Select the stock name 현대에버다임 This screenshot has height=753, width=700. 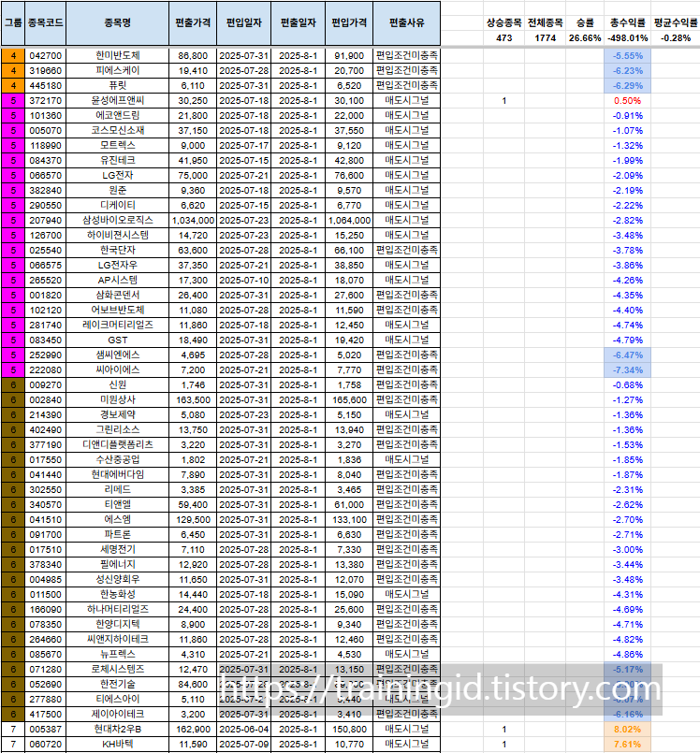coord(117,474)
